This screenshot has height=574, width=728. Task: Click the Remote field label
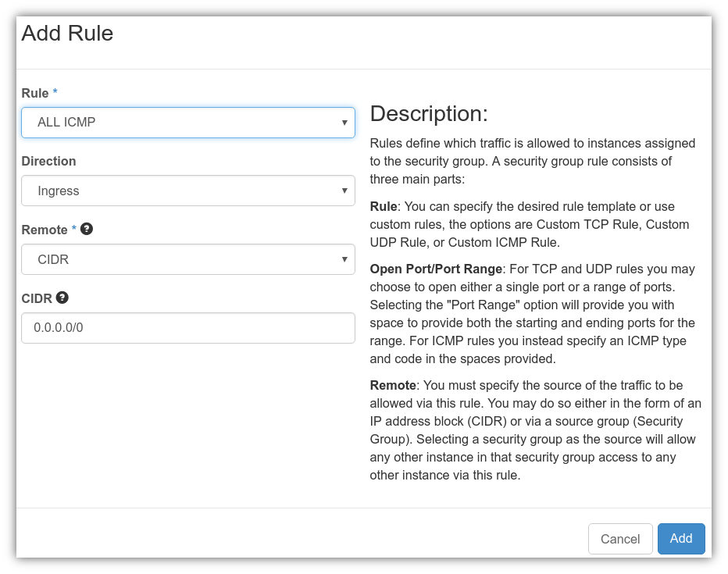(45, 230)
